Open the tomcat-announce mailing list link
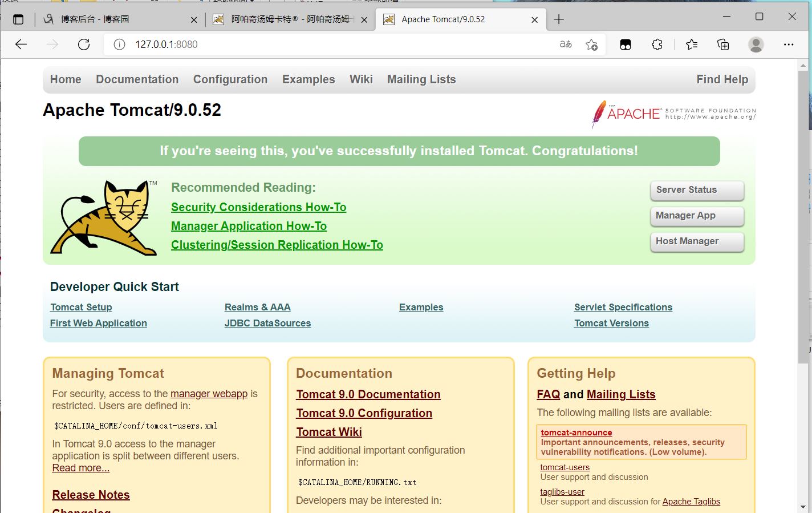Screen dimensions: 812x513 point(576,433)
